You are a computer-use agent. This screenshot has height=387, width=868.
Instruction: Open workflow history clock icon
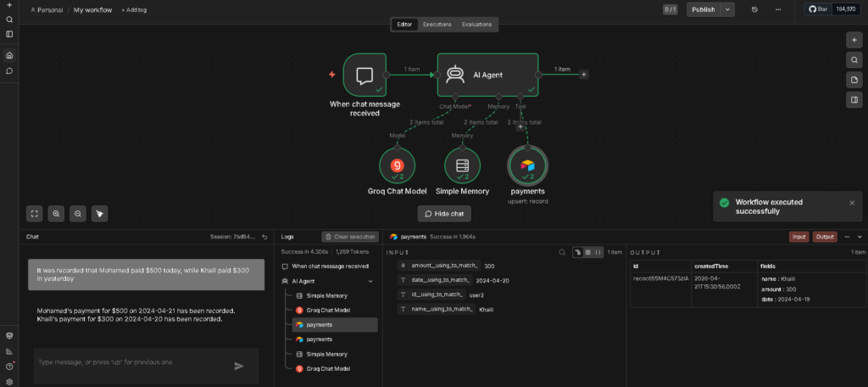[754, 9]
